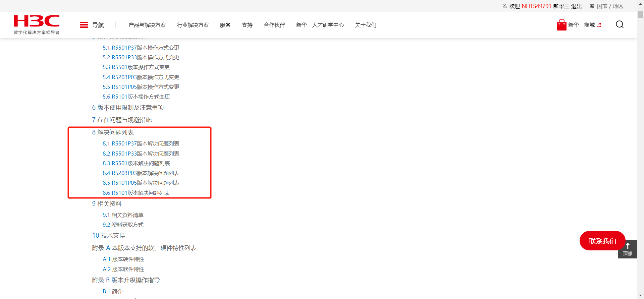
Task: Click the globe country/region icon
Action: (x=592, y=6)
